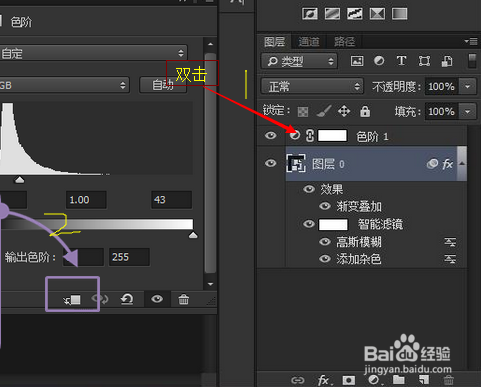Click the 自动 auto button

163,85
